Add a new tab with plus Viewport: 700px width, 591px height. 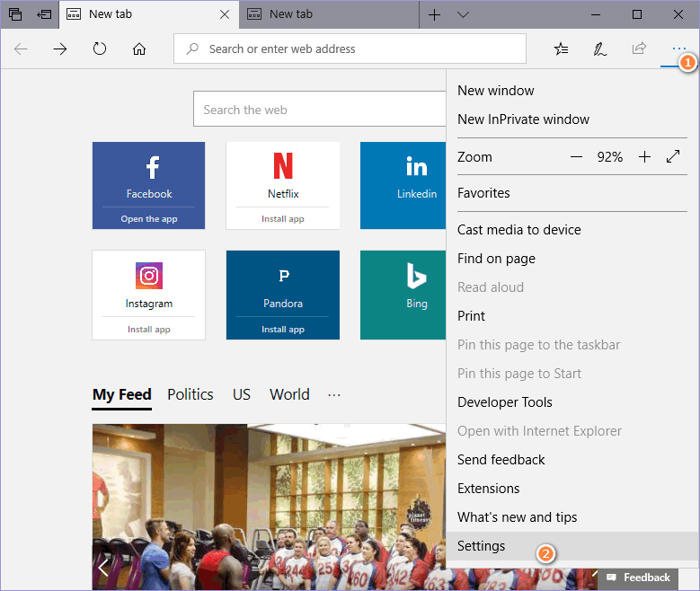point(434,14)
